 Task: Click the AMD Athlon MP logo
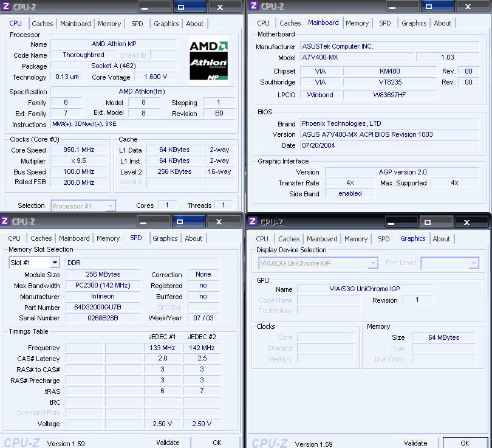click(x=208, y=60)
